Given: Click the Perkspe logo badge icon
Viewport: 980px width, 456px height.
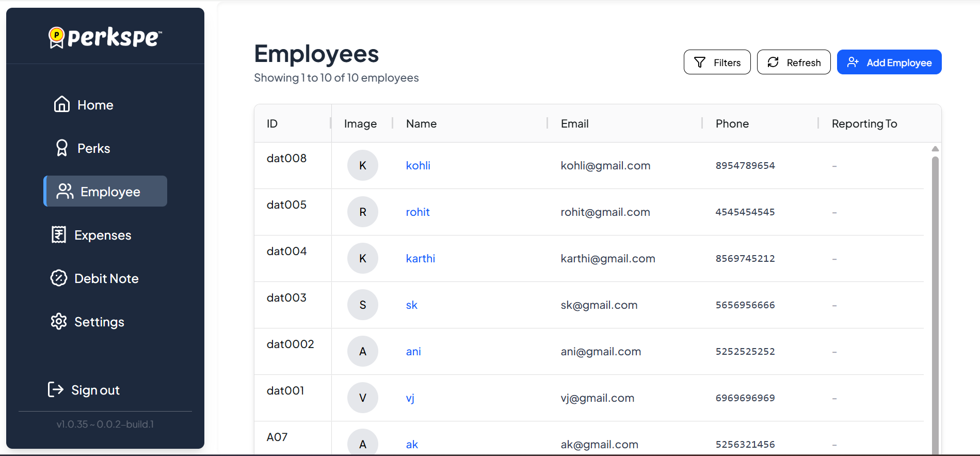Looking at the screenshot, I should 56,37.
